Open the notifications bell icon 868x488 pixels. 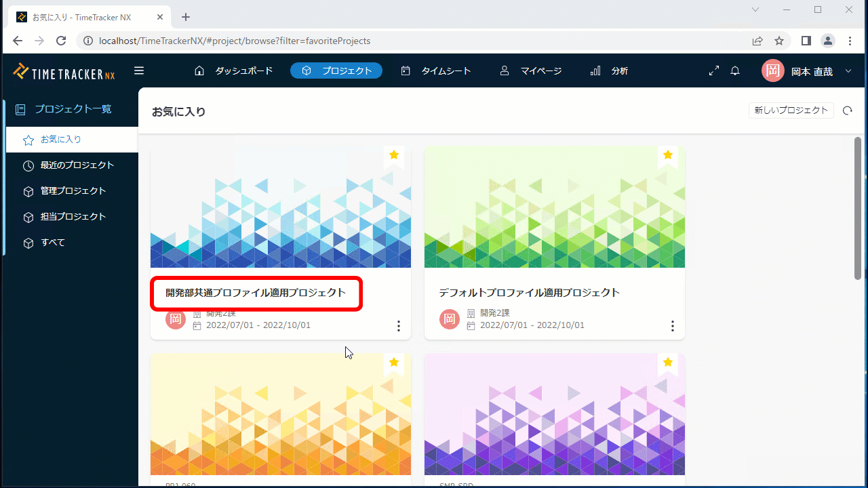click(735, 70)
